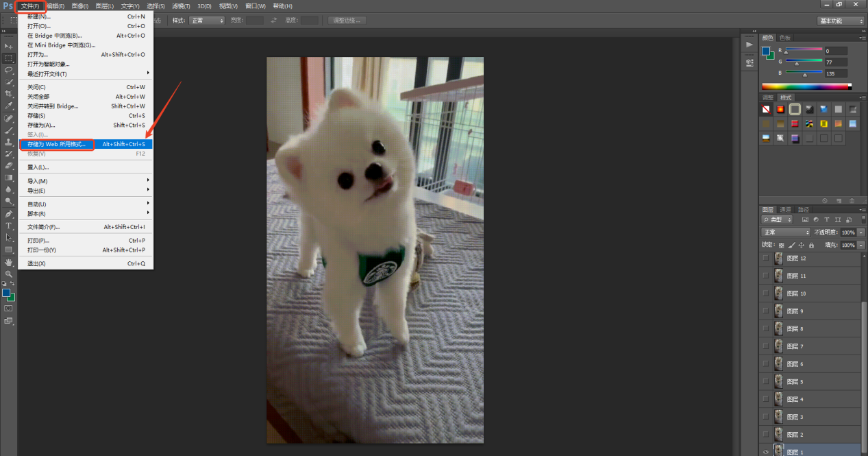Switch to the 通道 channels tab
The height and width of the screenshot is (456, 868).
point(785,209)
